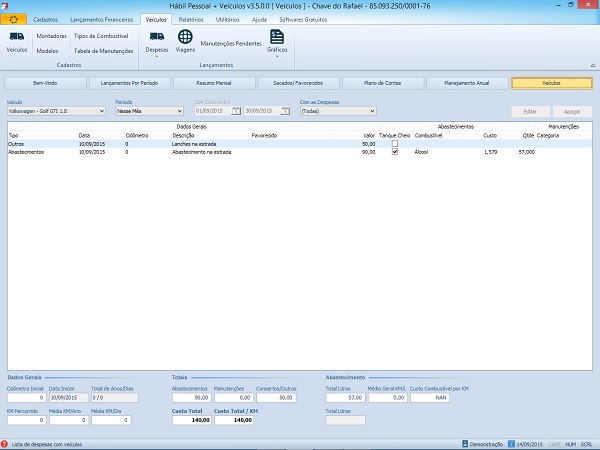
Task: Open the Período dropdown showing Nesse Mês
Action: [x=180, y=111]
